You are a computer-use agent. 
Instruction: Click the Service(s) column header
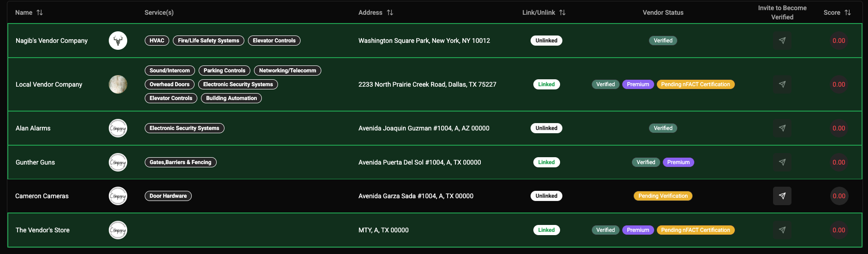(159, 12)
